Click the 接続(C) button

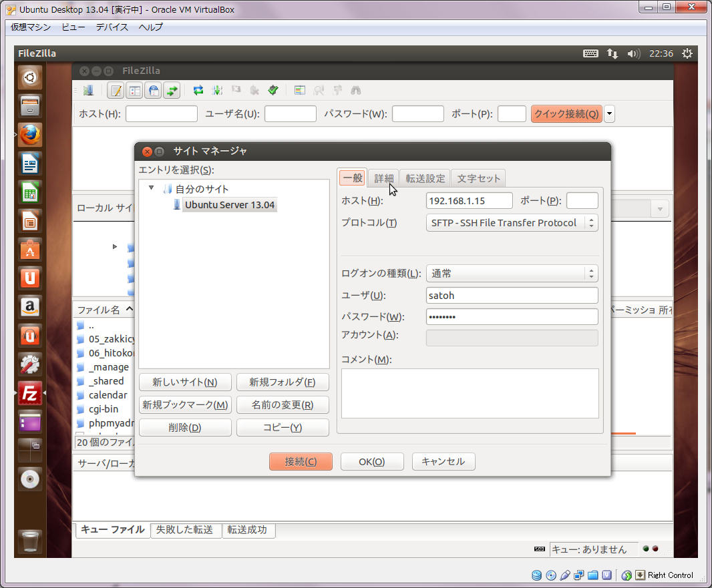click(301, 461)
